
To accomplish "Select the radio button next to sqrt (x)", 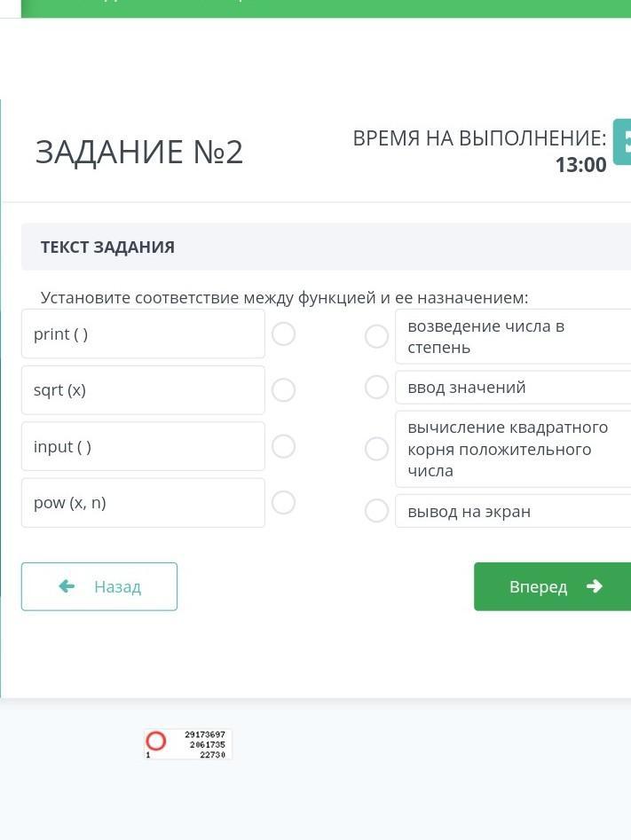I will (x=283, y=390).
